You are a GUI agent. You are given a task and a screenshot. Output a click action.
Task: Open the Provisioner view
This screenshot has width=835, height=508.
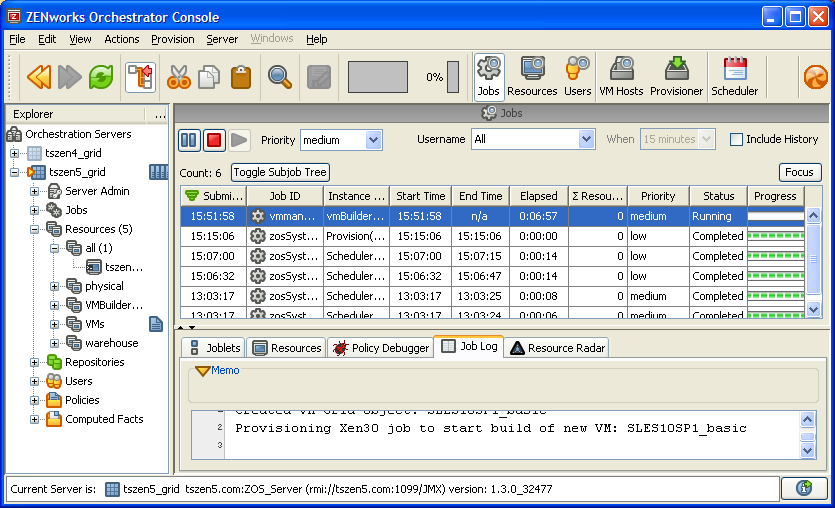tap(676, 77)
